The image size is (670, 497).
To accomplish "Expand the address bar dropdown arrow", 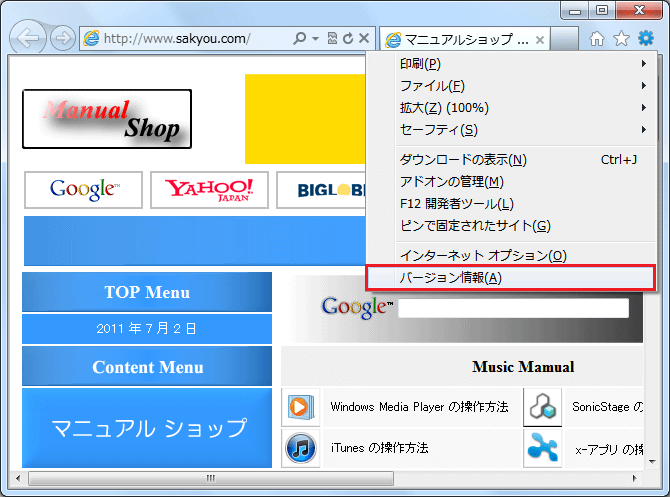I will pos(316,39).
